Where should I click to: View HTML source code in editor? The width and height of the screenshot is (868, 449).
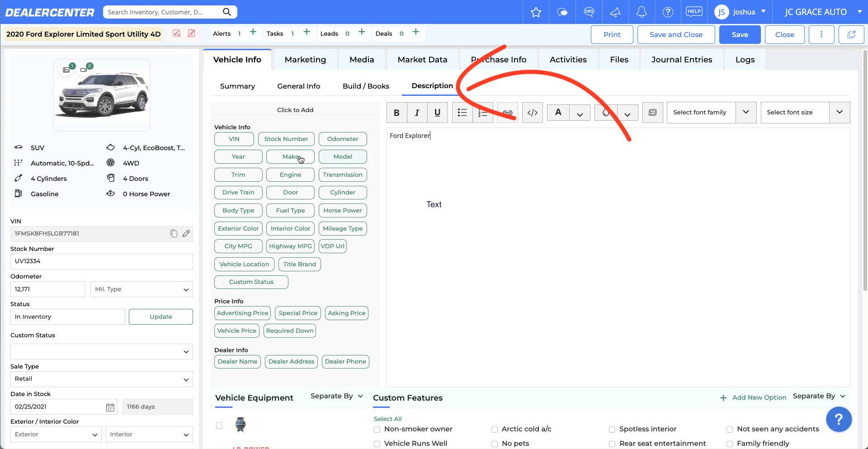point(533,113)
